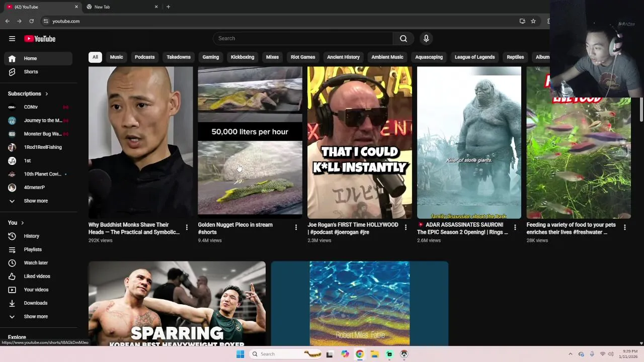Select the Takedowns filter chip
This screenshot has height=362, width=644.
(x=179, y=57)
